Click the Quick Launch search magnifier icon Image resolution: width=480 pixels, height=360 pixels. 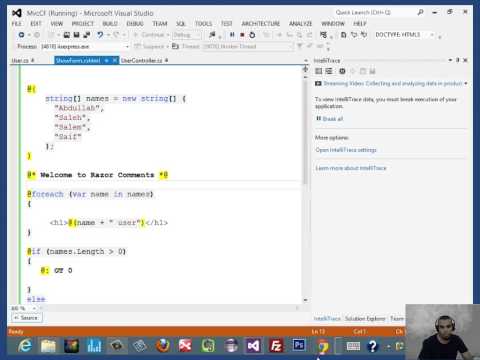click(420, 12)
